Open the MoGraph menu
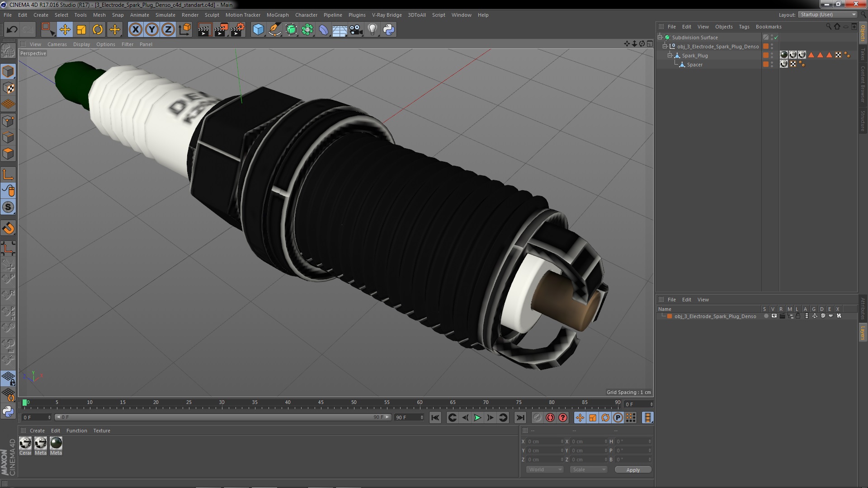The width and height of the screenshot is (868, 488). click(x=278, y=15)
